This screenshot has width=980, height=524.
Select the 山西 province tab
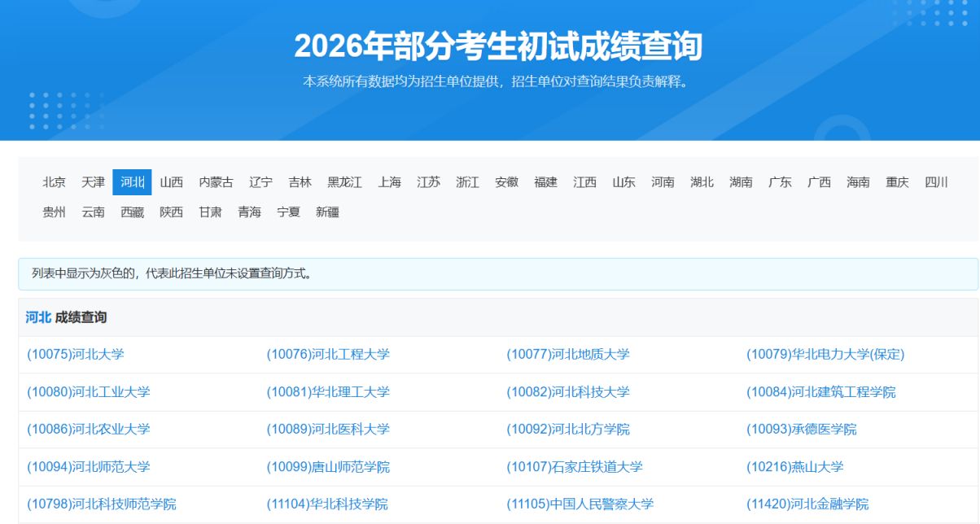pyautogui.click(x=172, y=182)
